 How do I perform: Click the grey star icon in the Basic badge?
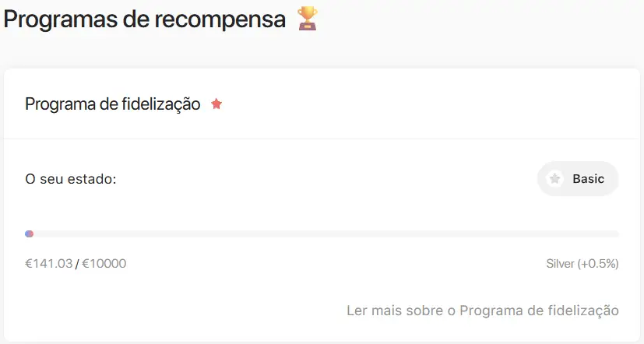(x=555, y=178)
